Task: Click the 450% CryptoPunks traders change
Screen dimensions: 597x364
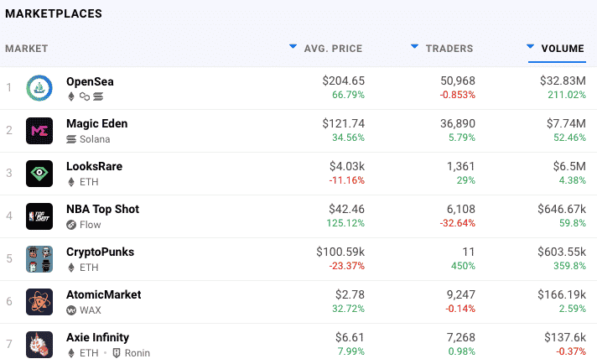Action: coord(463,266)
